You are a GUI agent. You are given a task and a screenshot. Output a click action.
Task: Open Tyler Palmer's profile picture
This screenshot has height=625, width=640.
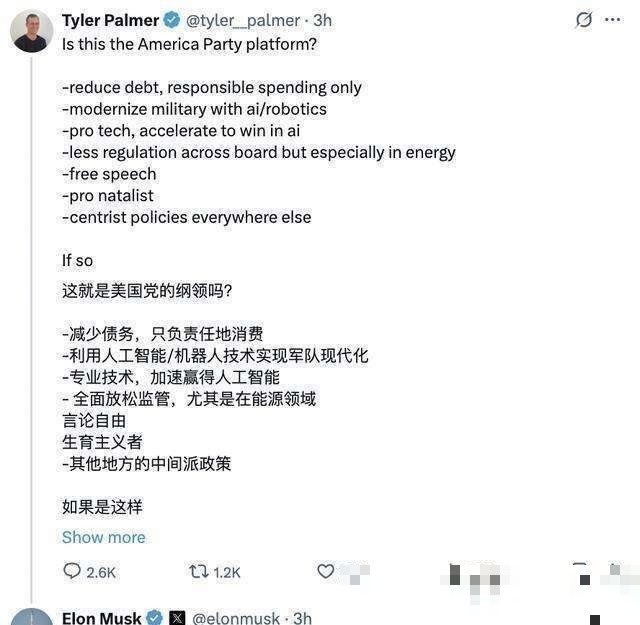click(32, 31)
